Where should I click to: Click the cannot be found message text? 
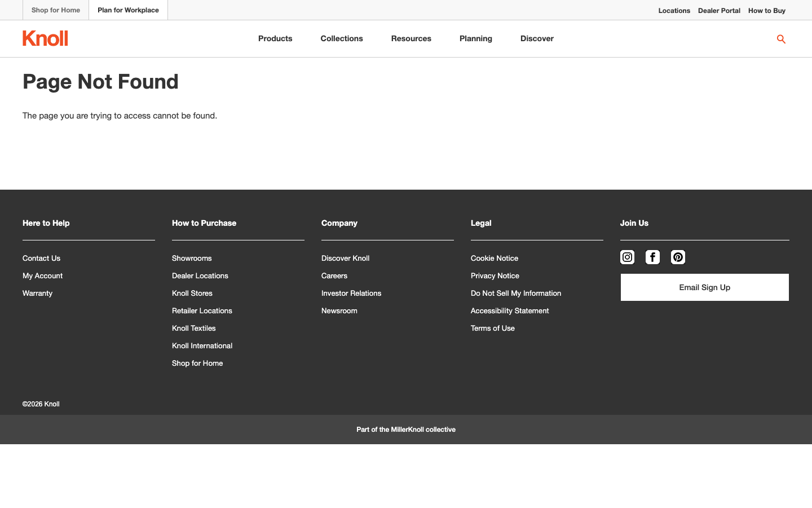120,116
